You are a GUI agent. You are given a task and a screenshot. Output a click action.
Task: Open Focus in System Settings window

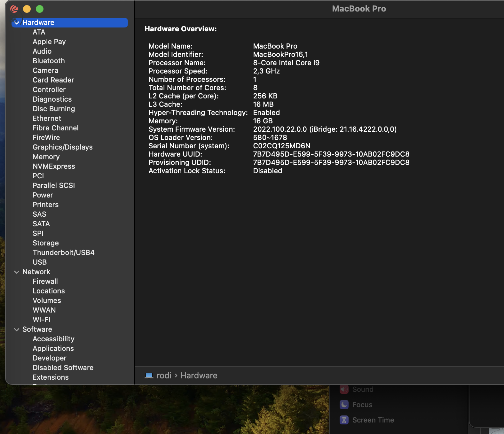(356, 405)
